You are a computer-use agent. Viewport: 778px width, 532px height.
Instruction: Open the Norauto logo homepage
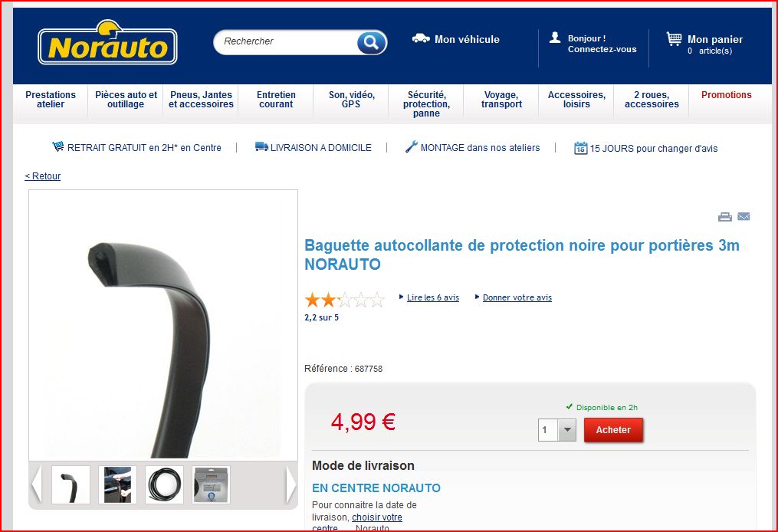coord(107,43)
